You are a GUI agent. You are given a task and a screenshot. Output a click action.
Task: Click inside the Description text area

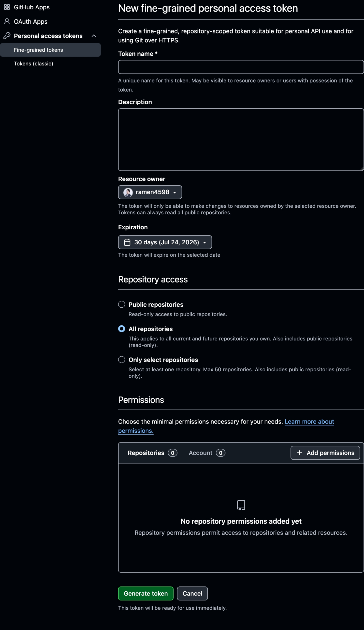click(241, 140)
